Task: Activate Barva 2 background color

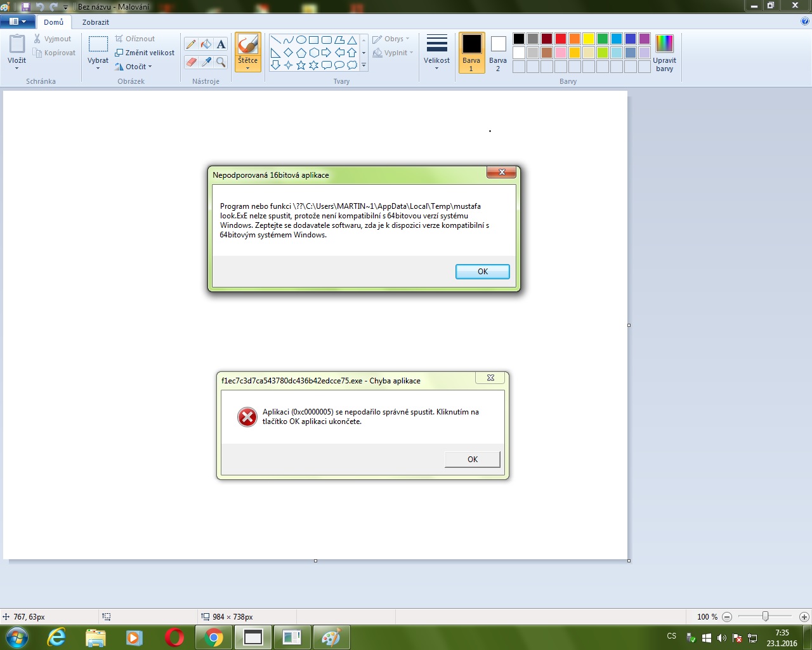Action: [498, 53]
